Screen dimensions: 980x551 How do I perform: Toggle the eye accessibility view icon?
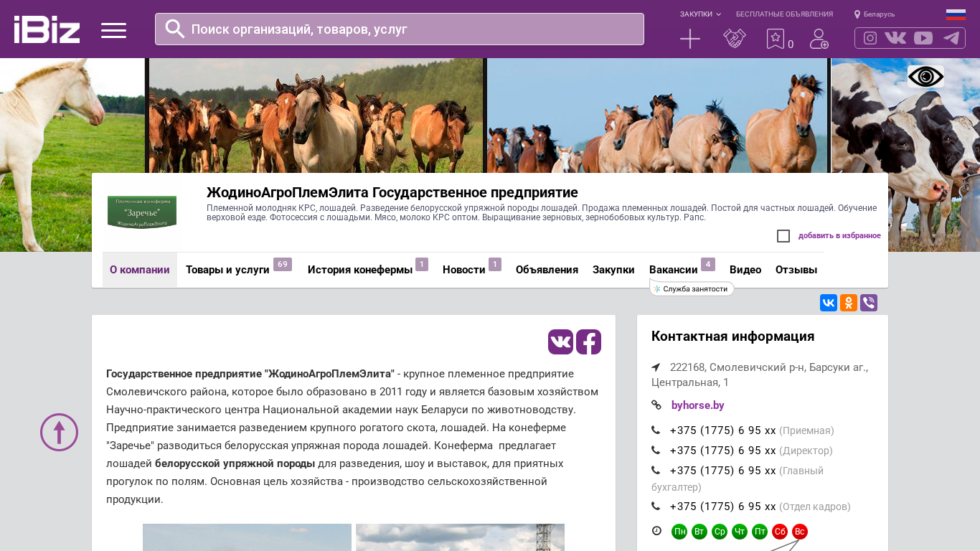[x=925, y=77]
